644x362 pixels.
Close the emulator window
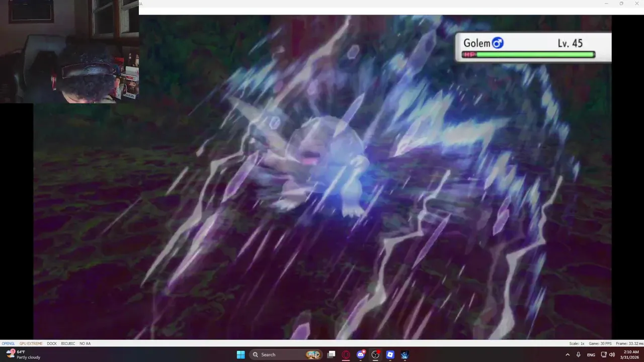coord(636,4)
